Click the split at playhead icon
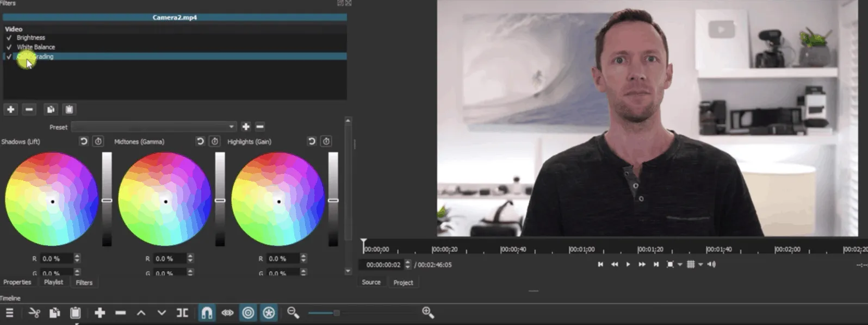The image size is (868, 325). 183,312
